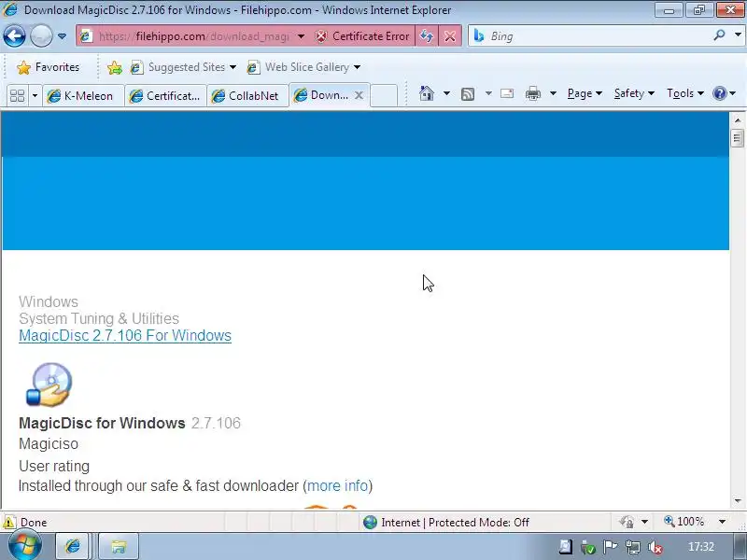Open the Favorites center
This screenshot has height=560, width=747.
click(x=49, y=67)
